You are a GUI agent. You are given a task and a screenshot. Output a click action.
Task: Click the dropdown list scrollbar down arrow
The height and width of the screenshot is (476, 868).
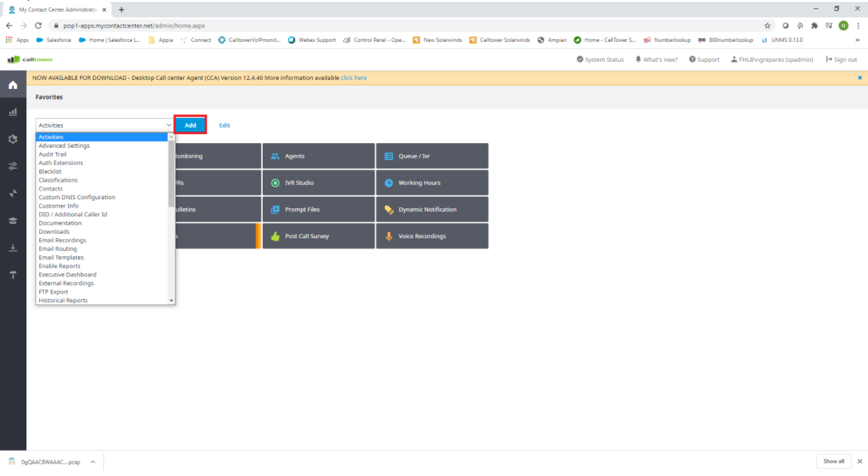coord(172,300)
